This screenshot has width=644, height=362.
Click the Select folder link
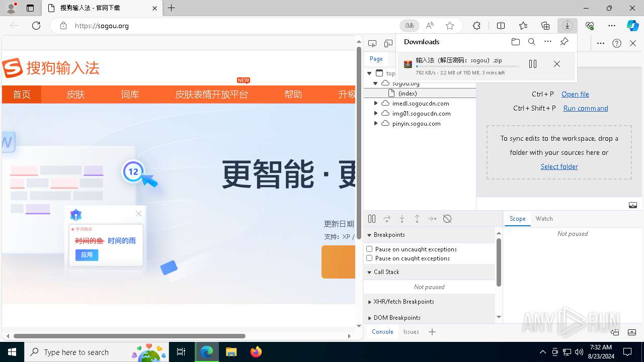[559, 166]
